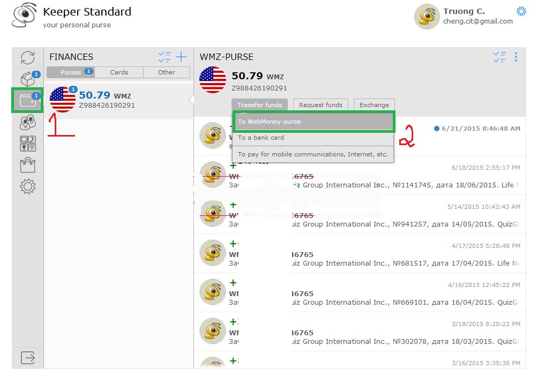This screenshot has width=537, height=392.
Task: Open the transaction dated 4/17/2015 5:28:48 PM
Action: click(360, 253)
